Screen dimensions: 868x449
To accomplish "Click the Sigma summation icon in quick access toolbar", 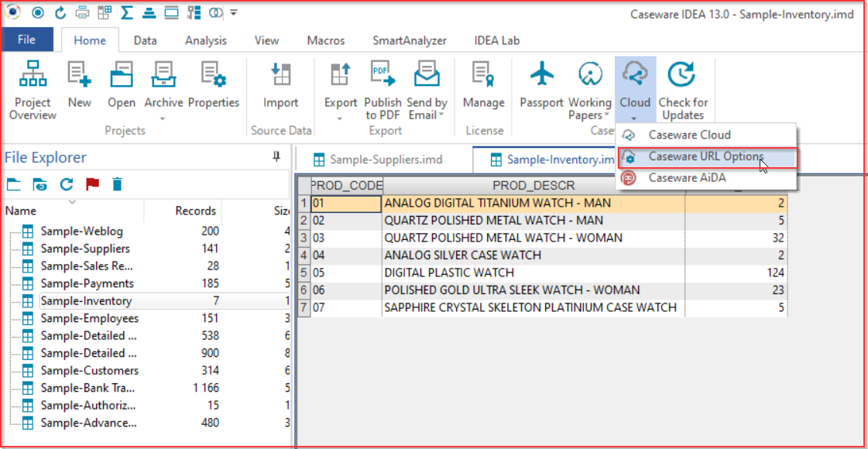I will (x=128, y=12).
